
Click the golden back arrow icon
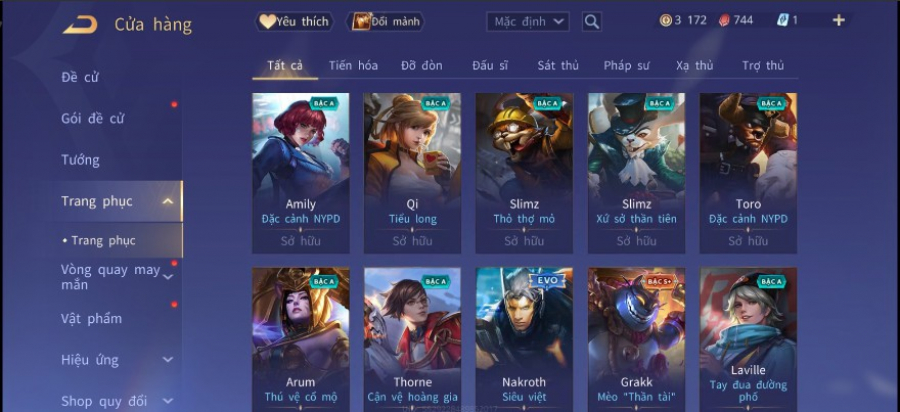point(80,25)
